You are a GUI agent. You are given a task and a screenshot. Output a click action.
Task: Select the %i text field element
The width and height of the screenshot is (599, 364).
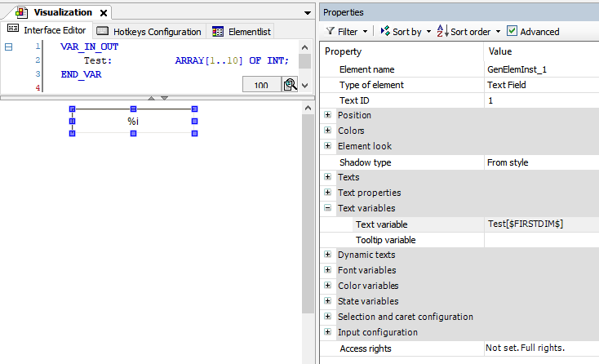[133, 122]
